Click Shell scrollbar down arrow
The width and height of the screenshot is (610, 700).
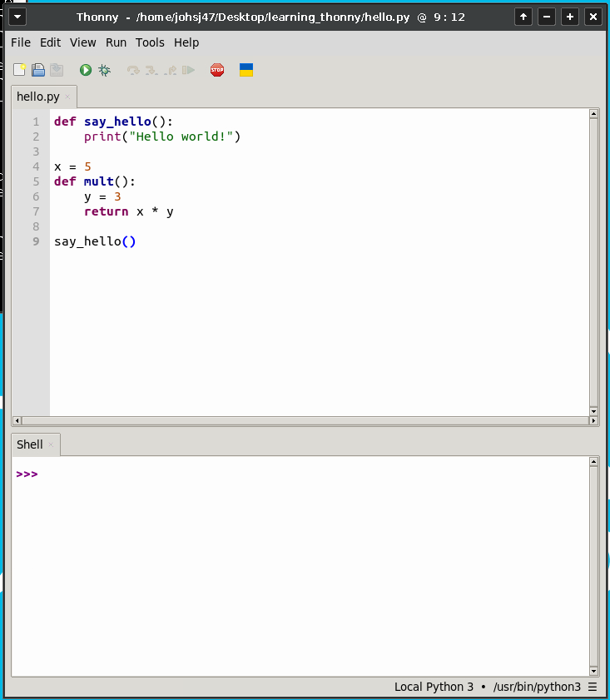click(593, 671)
